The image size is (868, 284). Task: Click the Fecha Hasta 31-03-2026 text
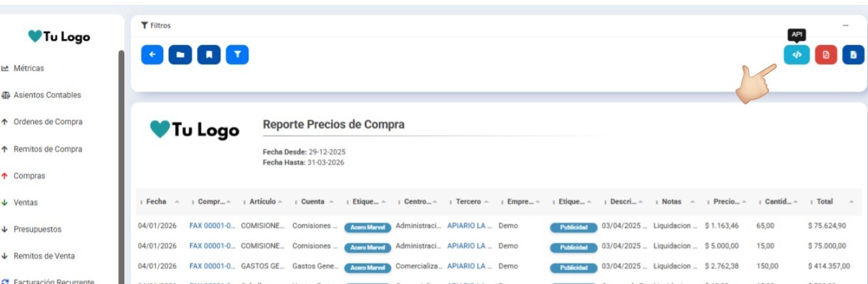coord(303,162)
